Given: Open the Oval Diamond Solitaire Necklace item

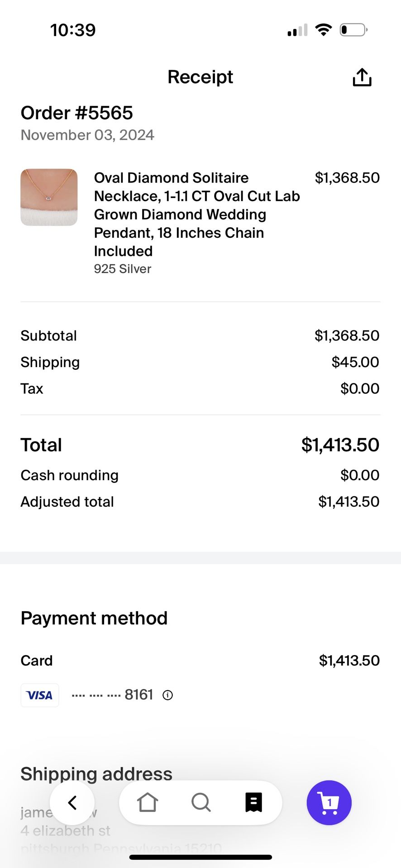Looking at the screenshot, I should pos(197,214).
